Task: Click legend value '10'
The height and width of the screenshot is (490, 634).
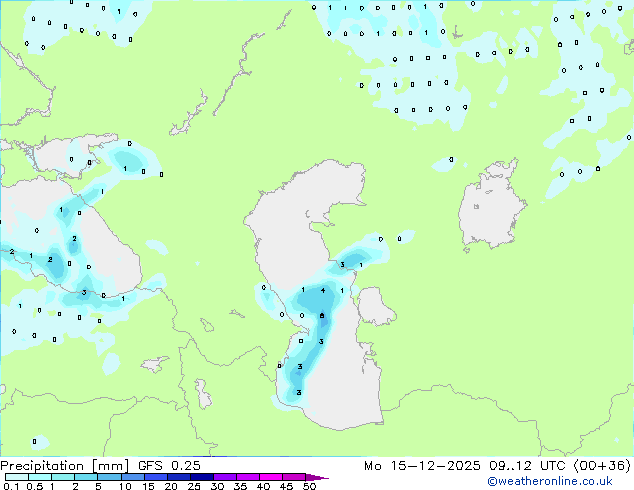Action: pos(125,486)
